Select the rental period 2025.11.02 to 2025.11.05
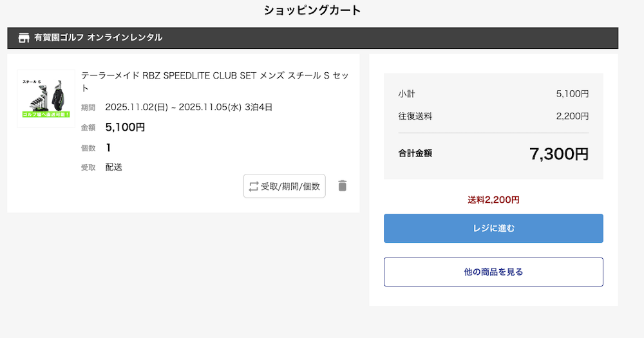 [189, 107]
